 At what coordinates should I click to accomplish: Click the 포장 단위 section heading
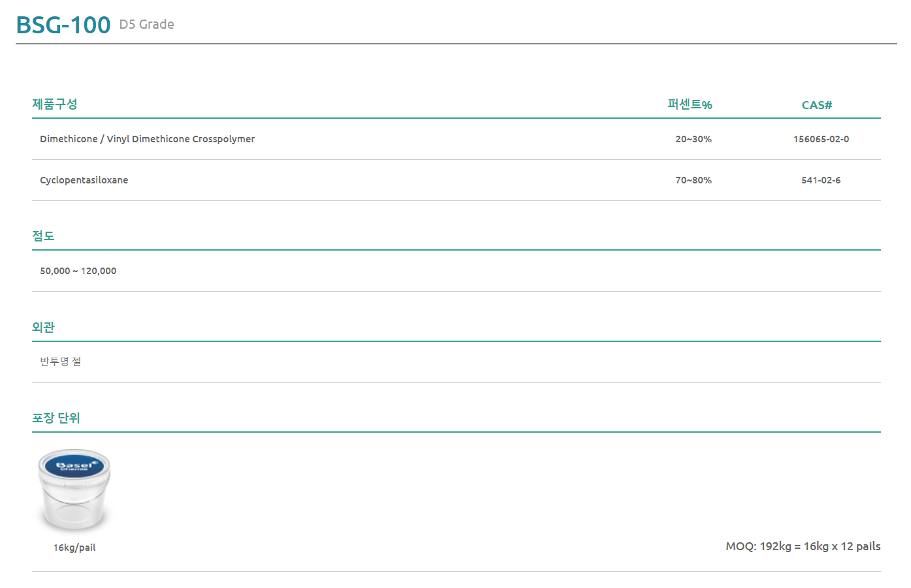[x=56, y=418]
